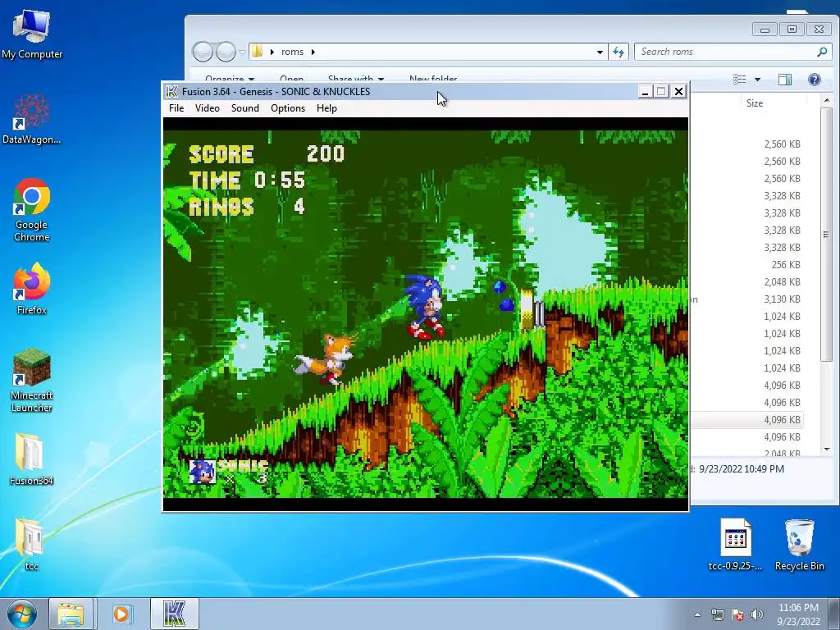This screenshot has width=840, height=630.
Task: Click the Explorer scrollbar down arrow
Action: (x=827, y=449)
